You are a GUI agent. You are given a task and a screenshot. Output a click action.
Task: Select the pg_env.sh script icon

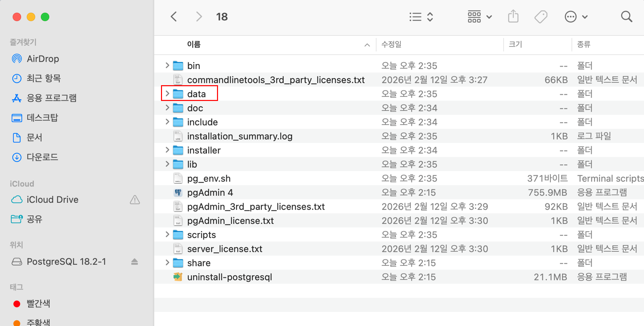[178, 178]
